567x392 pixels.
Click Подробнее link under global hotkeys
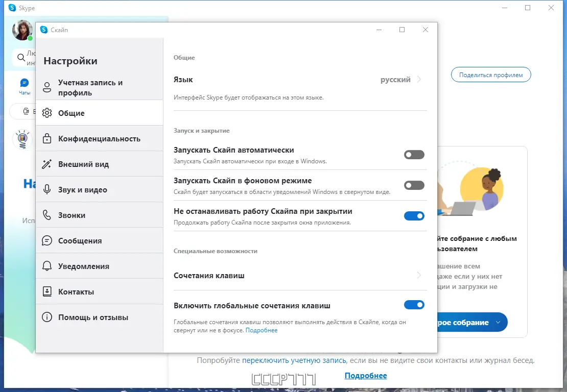[262, 330]
